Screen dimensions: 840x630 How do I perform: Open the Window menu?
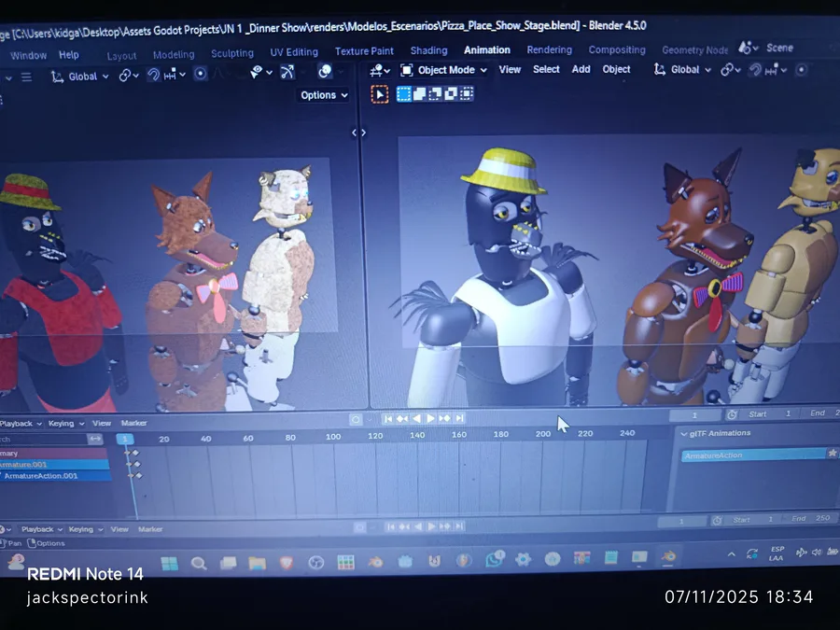click(x=28, y=56)
